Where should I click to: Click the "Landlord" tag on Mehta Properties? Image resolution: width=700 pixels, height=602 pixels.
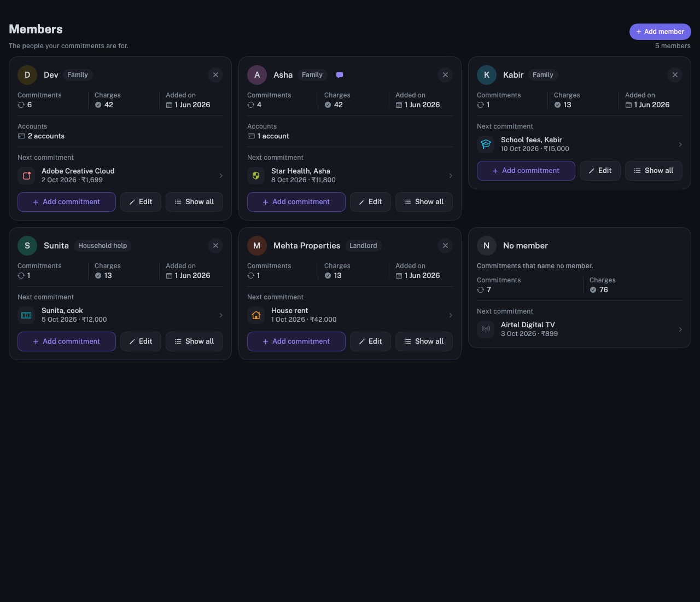363,246
